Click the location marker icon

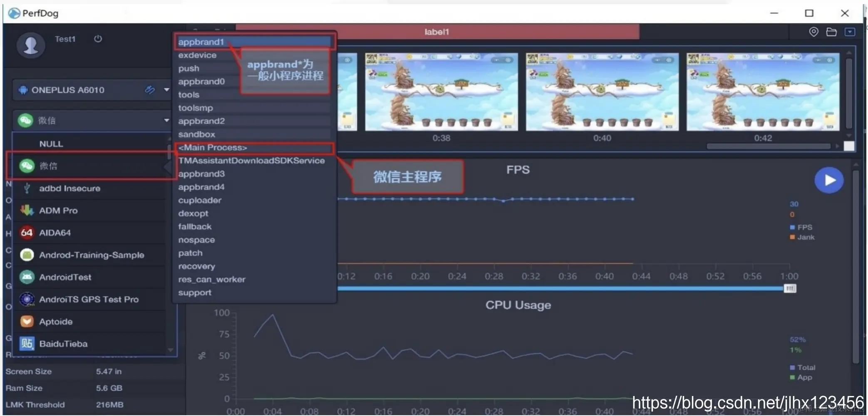point(813,32)
